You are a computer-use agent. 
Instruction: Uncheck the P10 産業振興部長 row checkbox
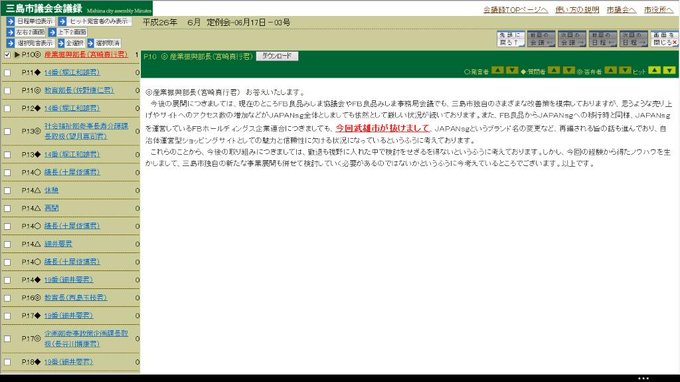tap(7, 55)
